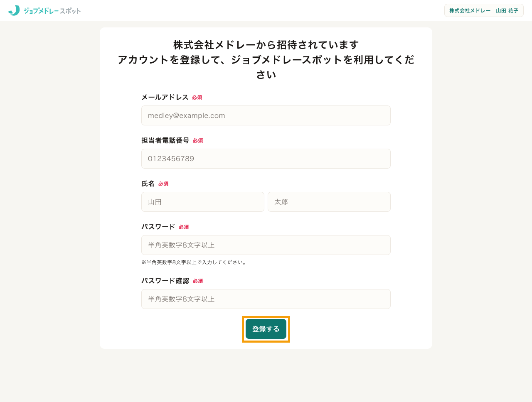Click the 担当者電話番号 phone input field

[x=266, y=159]
